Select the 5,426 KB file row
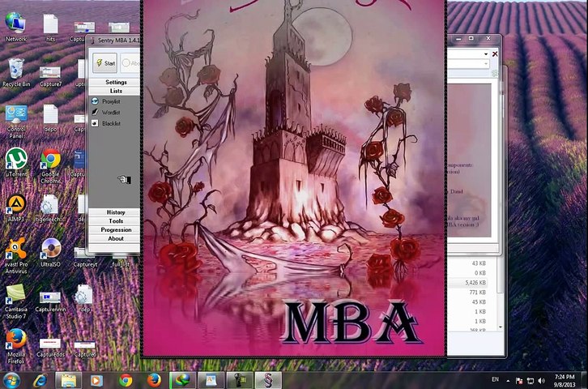 tap(472, 283)
